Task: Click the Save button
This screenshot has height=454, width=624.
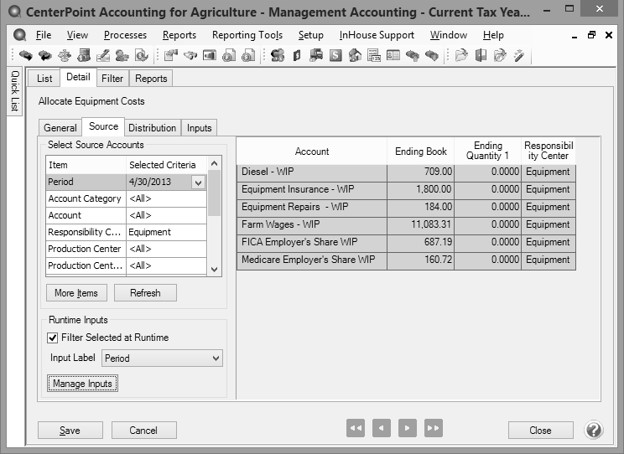Action: [x=70, y=430]
